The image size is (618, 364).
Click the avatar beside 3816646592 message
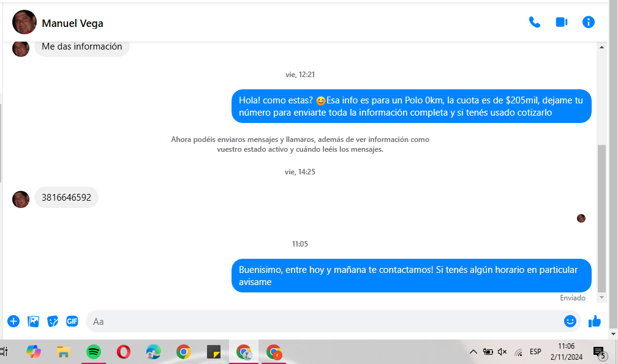coord(21,199)
